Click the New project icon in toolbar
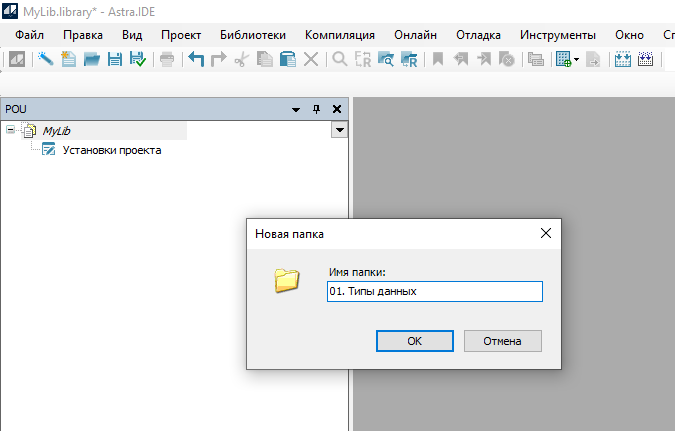Image resolution: width=675 pixels, height=431 pixels. (69, 59)
